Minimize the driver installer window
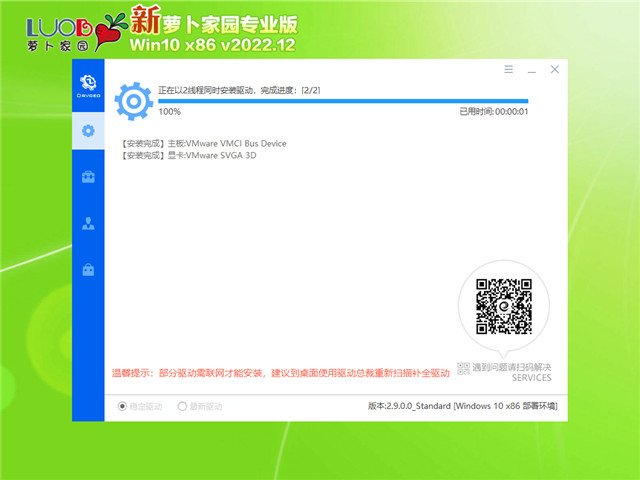 click(x=532, y=69)
